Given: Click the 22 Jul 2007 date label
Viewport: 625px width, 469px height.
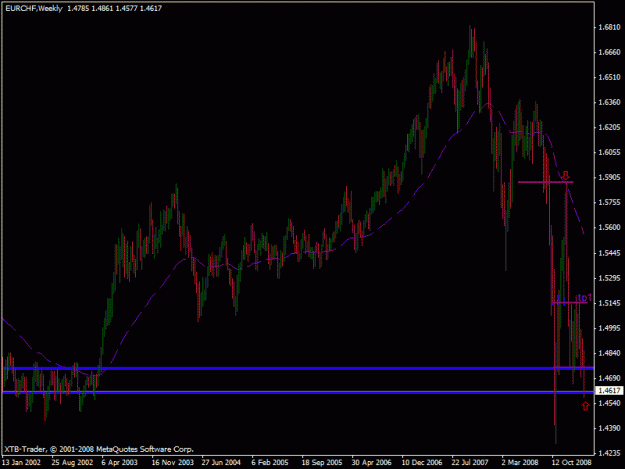Looking at the screenshot, I should click(x=470, y=463).
